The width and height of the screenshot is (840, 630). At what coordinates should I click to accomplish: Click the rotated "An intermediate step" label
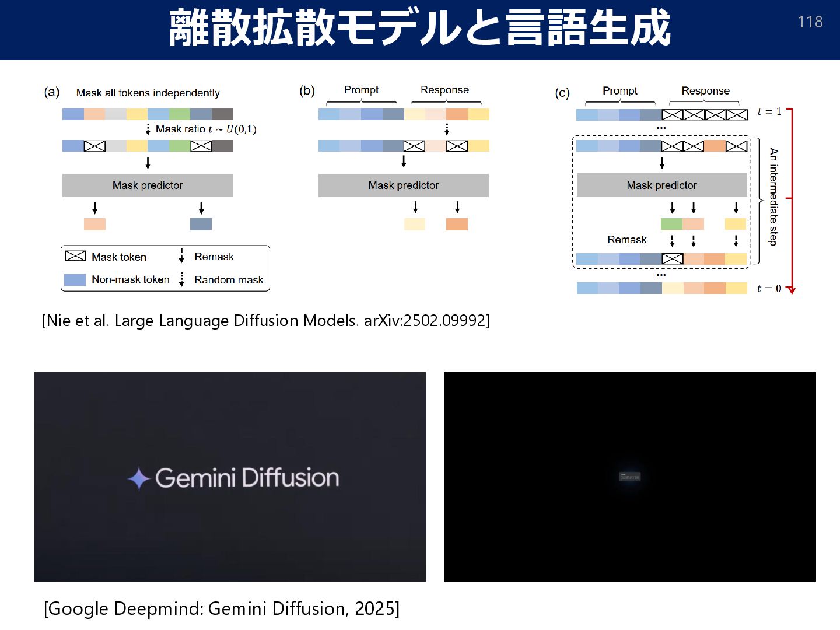[x=773, y=197]
